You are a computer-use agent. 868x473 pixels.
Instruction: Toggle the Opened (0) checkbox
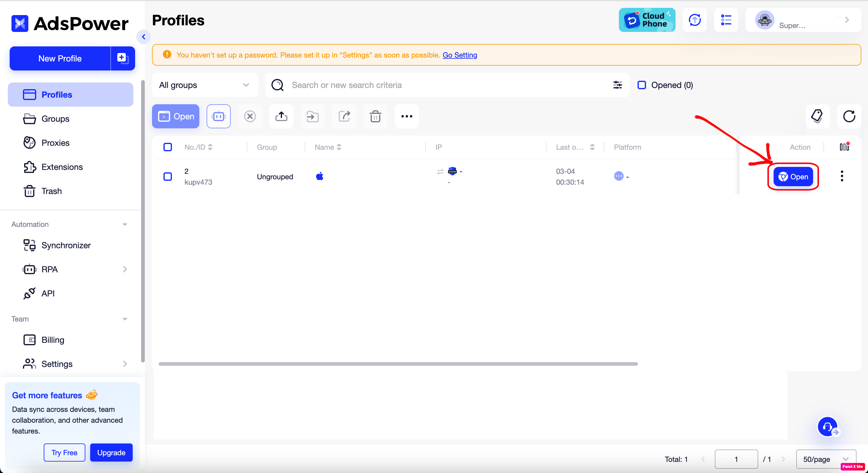click(x=641, y=85)
